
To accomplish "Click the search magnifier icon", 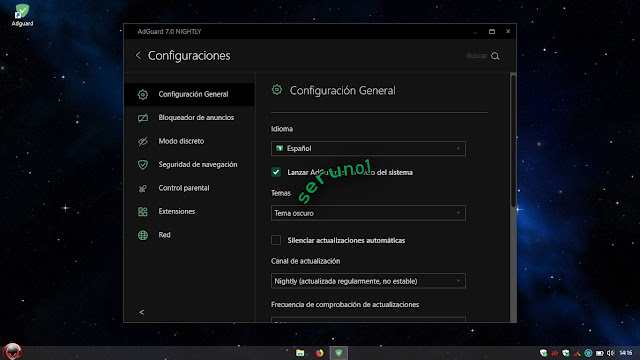I will [495, 56].
